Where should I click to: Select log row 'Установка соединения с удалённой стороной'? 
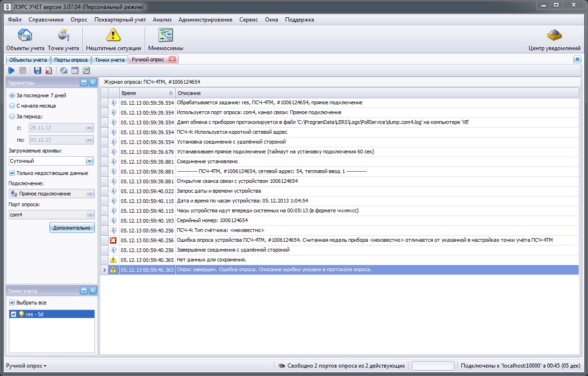pos(340,142)
